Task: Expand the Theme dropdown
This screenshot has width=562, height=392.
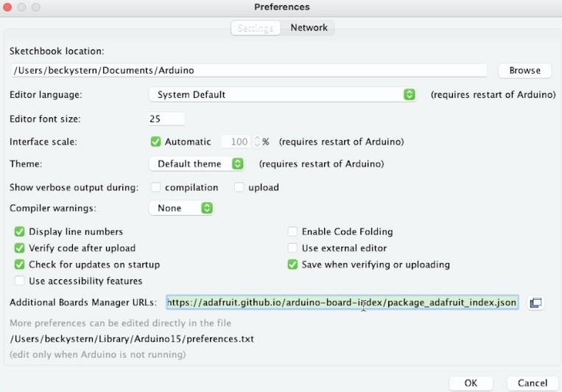Action: click(x=197, y=164)
